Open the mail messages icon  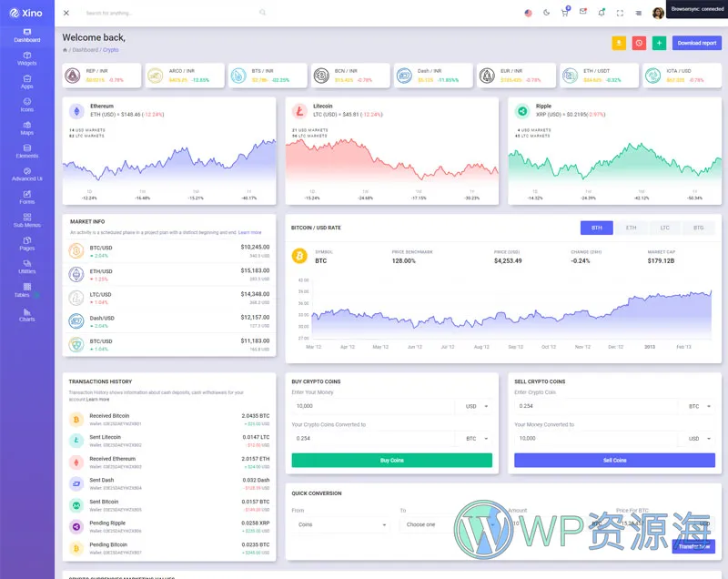click(582, 13)
